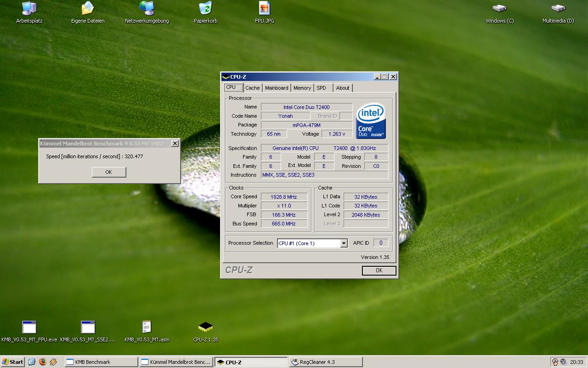Switch to RegCleaner 4.3 taskbar item
This screenshot has width=588, height=368.
pyautogui.click(x=326, y=362)
